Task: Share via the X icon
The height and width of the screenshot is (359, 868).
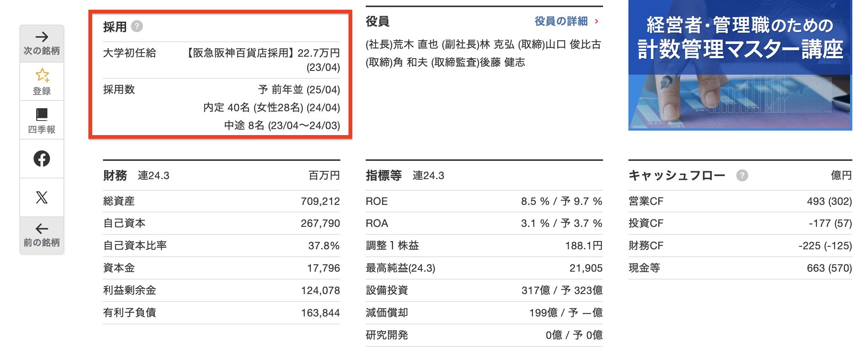Action: pyautogui.click(x=42, y=197)
